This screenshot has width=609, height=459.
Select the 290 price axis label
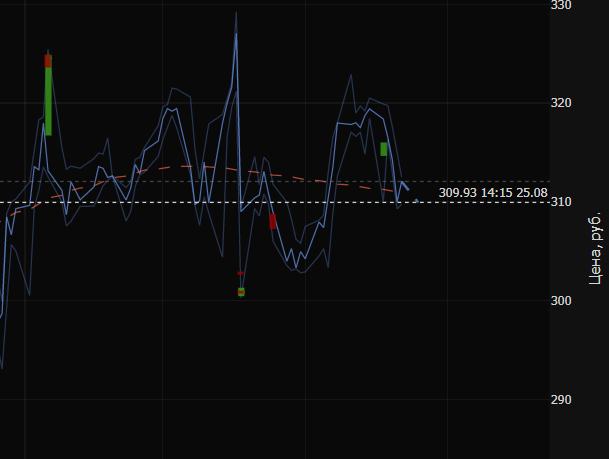[561, 400]
